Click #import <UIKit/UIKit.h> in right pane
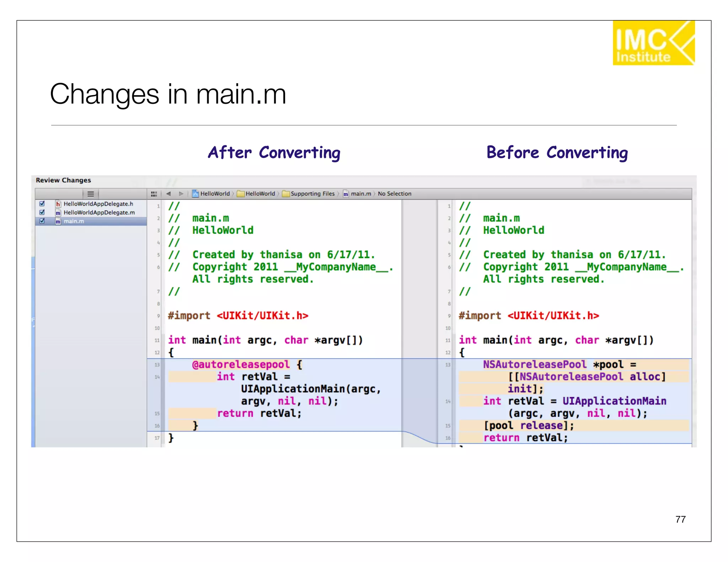This screenshot has width=728, height=562. [529, 315]
